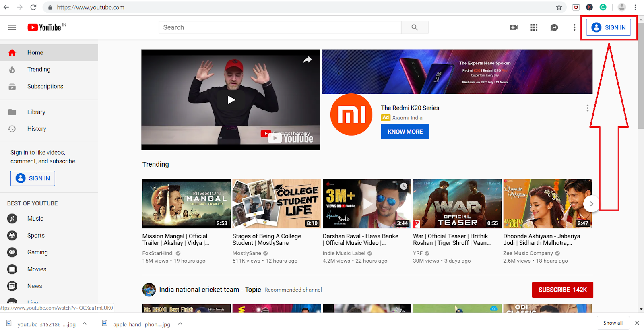Open the header settings three-dot menu
Screen dimensions: 644x333
(x=574, y=27)
